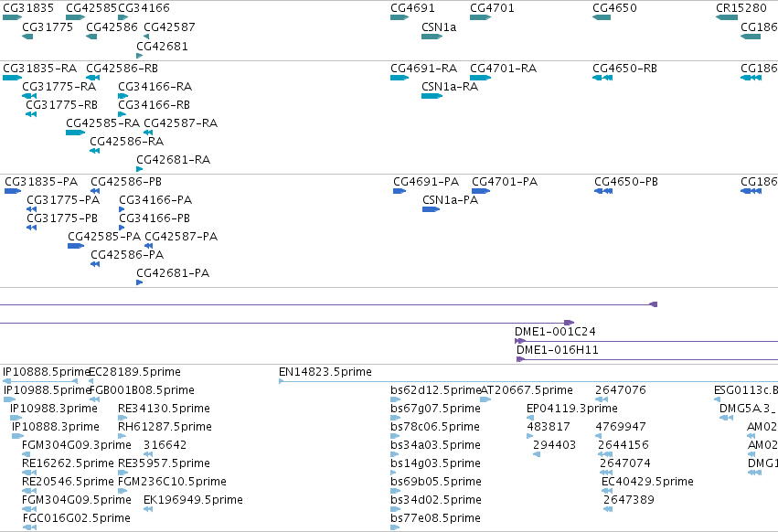Click the bs77e08.5prime EST label
Screen dimensions: 778x532
pyautogui.click(x=436, y=518)
